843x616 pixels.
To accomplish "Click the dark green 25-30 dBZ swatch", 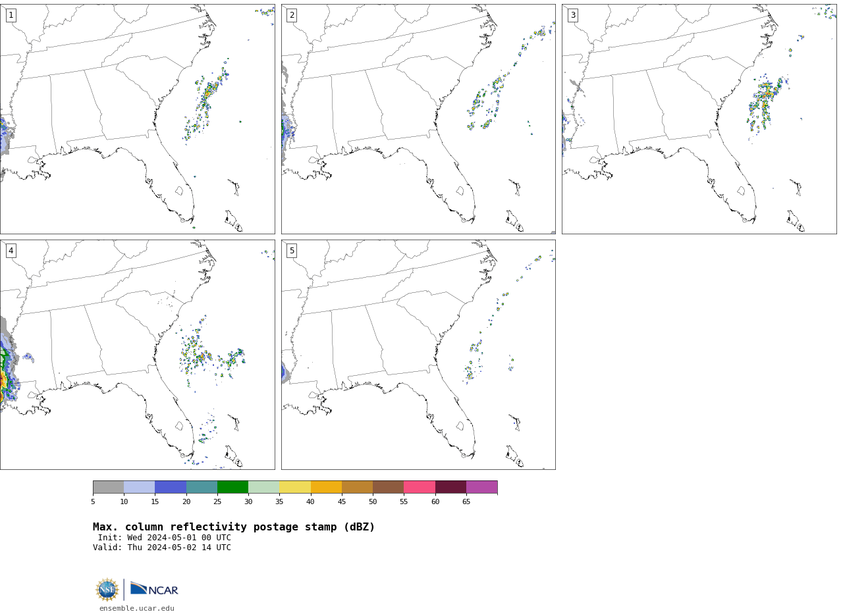I will pyautogui.click(x=232, y=487).
